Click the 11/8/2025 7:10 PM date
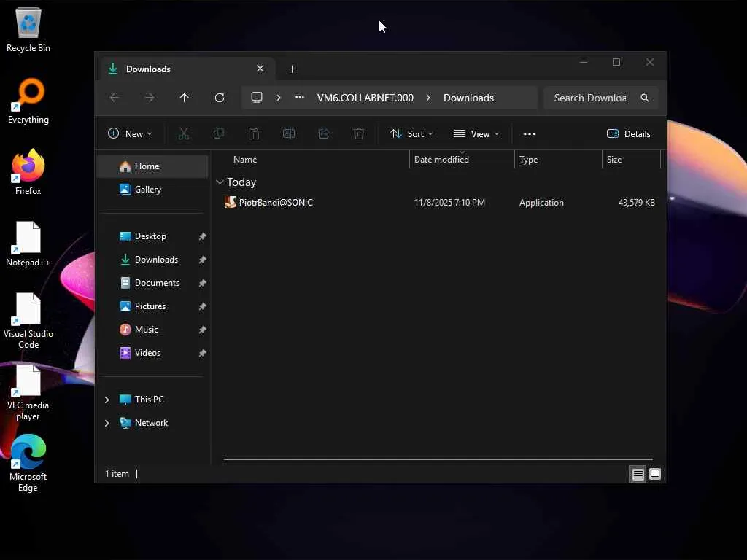Screen dimensions: 747x560 pyautogui.click(x=449, y=203)
